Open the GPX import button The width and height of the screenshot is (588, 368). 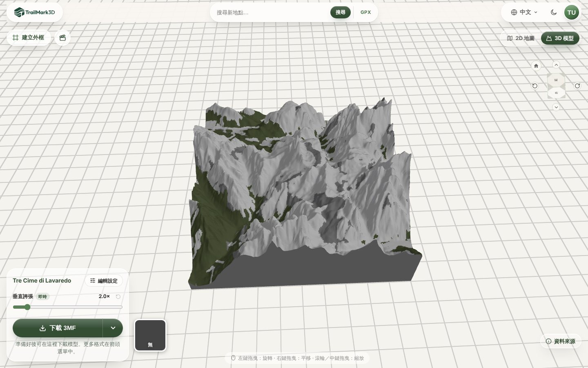pos(366,12)
